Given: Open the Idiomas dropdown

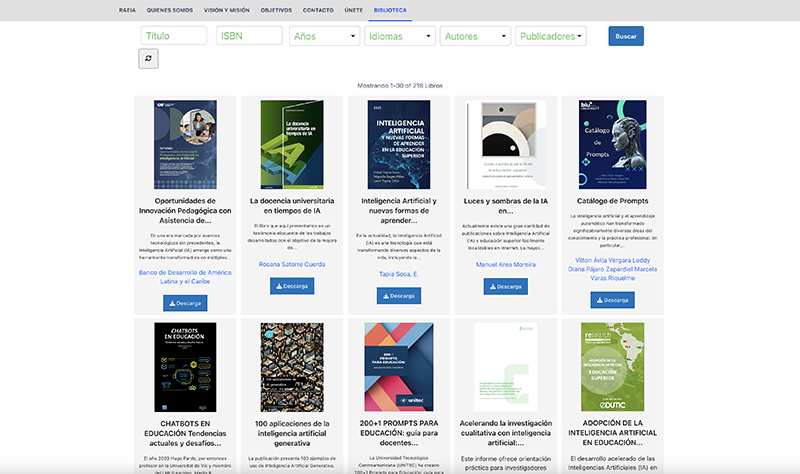Looking at the screenshot, I should click(x=399, y=36).
